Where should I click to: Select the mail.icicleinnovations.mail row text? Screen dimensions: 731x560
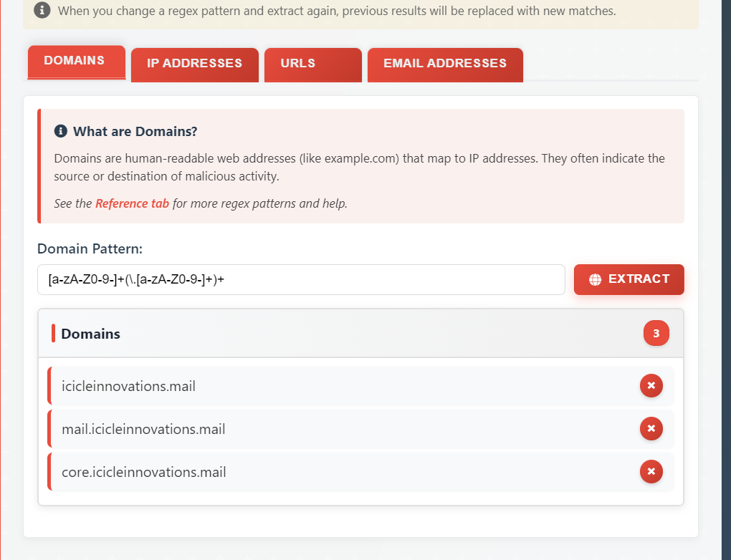[143, 429]
